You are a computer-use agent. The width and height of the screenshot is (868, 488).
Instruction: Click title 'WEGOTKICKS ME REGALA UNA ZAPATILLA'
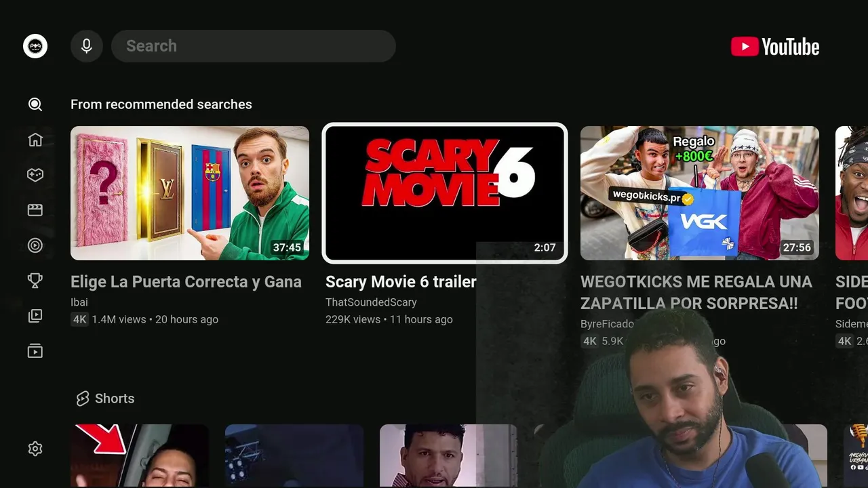696,292
